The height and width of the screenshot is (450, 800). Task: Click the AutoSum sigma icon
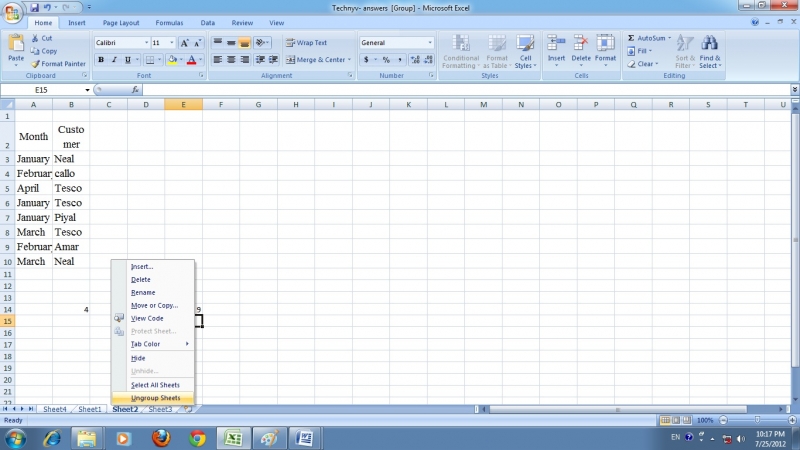(x=632, y=38)
